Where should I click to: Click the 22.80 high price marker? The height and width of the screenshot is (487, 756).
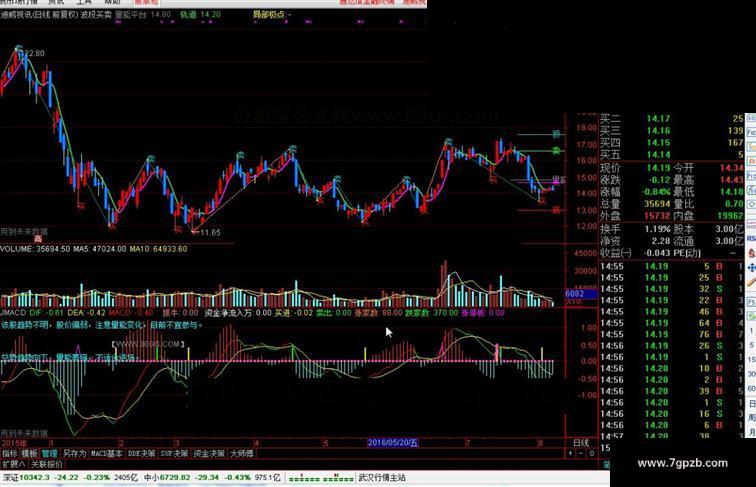click(33, 53)
